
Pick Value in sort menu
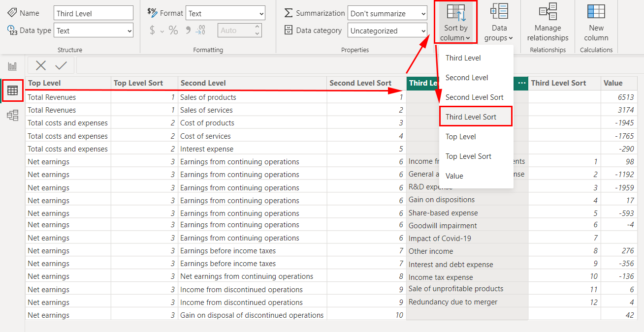[454, 176]
